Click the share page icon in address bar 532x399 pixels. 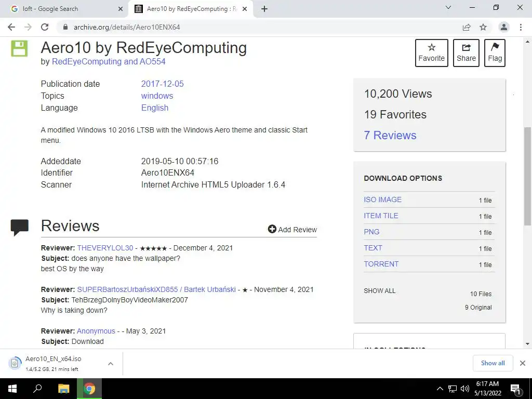tap(467, 27)
